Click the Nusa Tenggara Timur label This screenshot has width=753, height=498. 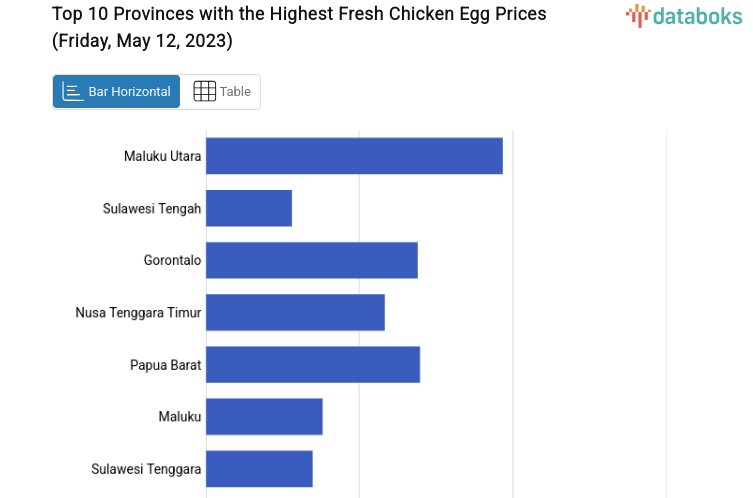point(138,312)
